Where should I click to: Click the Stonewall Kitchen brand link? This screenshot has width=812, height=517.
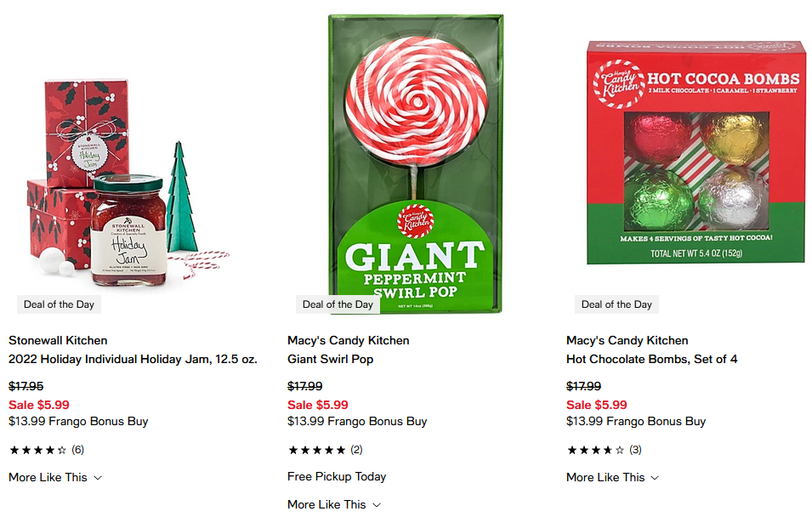58,340
